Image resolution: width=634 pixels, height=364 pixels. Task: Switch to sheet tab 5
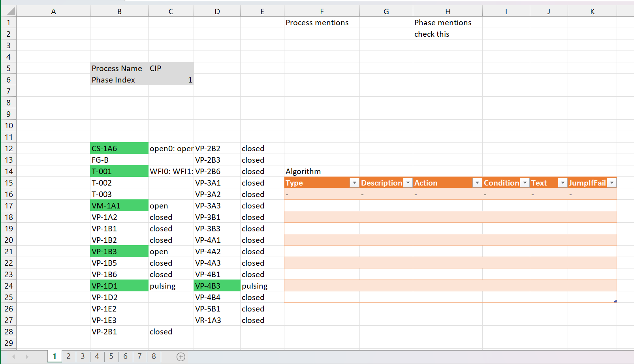pos(111,356)
